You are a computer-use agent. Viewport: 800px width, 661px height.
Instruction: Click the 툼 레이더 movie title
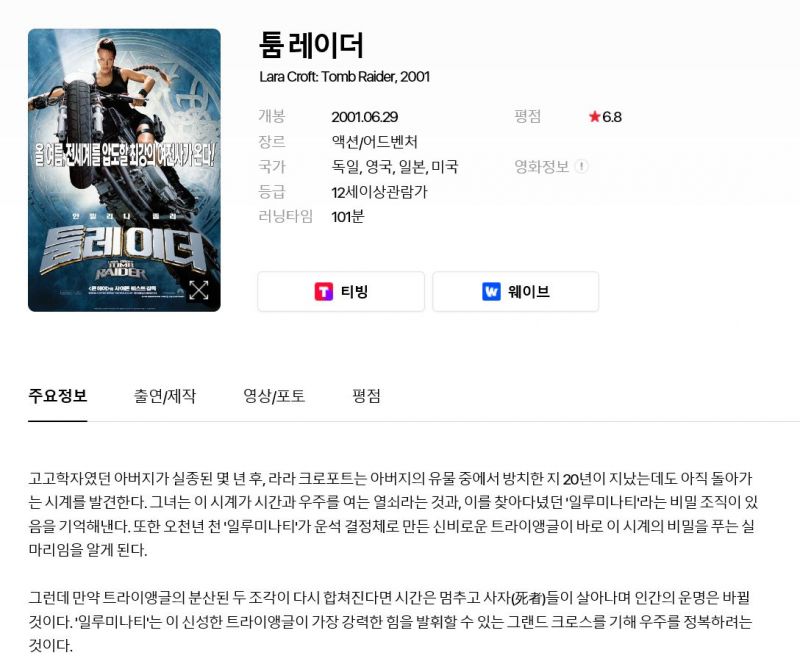point(311,45)
